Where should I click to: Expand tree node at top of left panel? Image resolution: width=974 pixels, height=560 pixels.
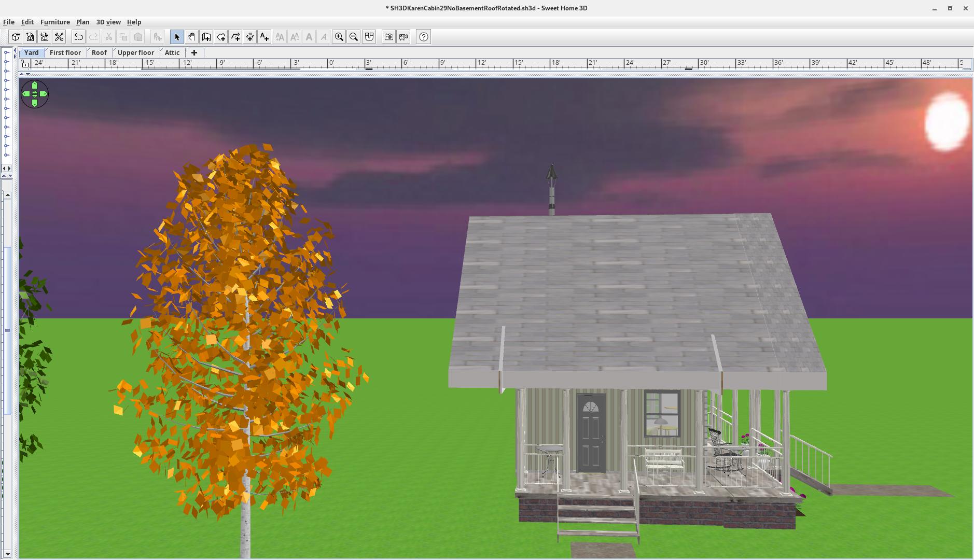7,52
